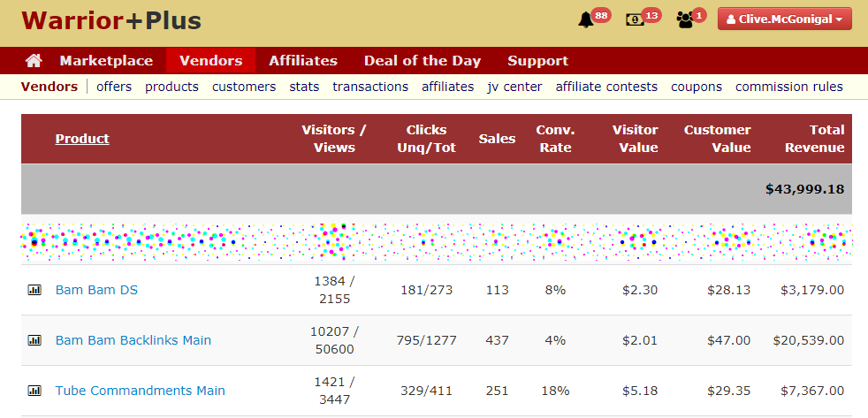Open the Clive.McGonigal account dropdown
The image size is (868, 418).
pyautogui.click(x=784, y=19)
